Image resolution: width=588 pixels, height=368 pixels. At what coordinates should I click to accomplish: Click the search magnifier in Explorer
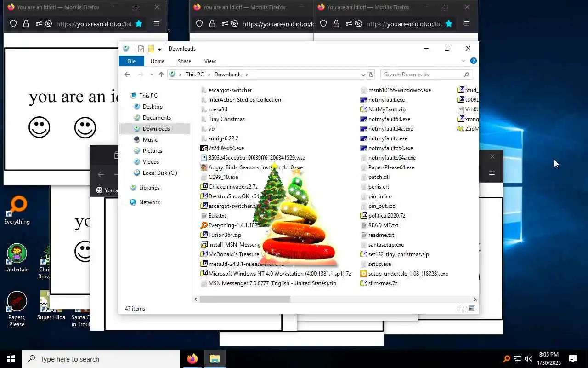[466, 75]
